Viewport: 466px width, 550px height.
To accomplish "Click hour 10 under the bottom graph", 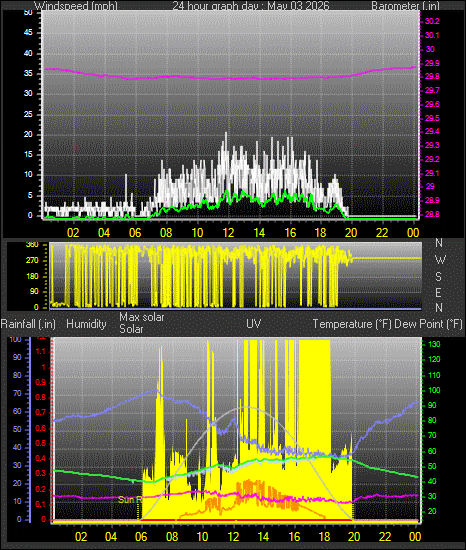I will (x=202, y=537).
